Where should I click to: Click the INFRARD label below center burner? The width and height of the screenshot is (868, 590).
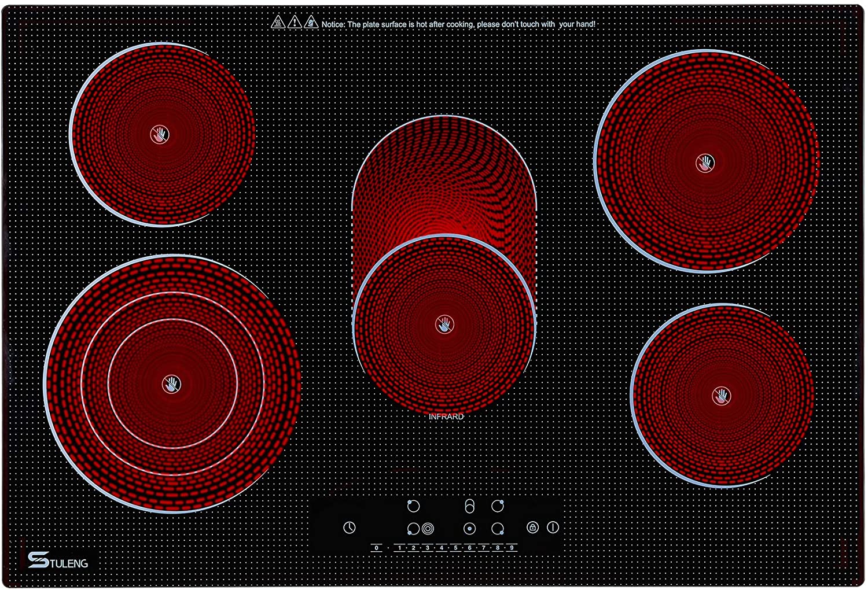tap(446, 416)
